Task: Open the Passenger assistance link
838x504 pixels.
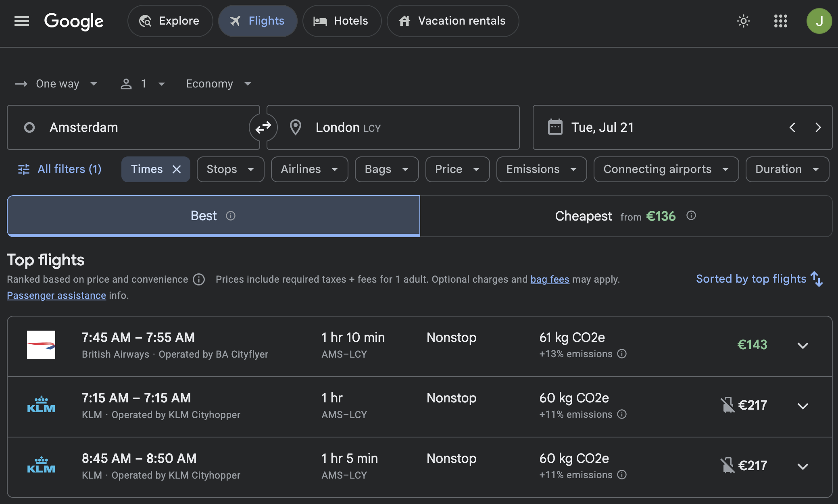Action: pos(56,296)
